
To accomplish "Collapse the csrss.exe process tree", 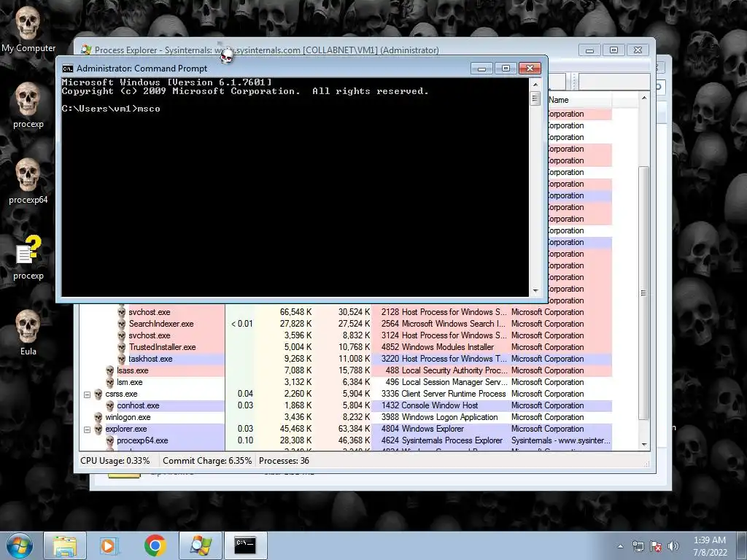I will click(x=88, y=394).
